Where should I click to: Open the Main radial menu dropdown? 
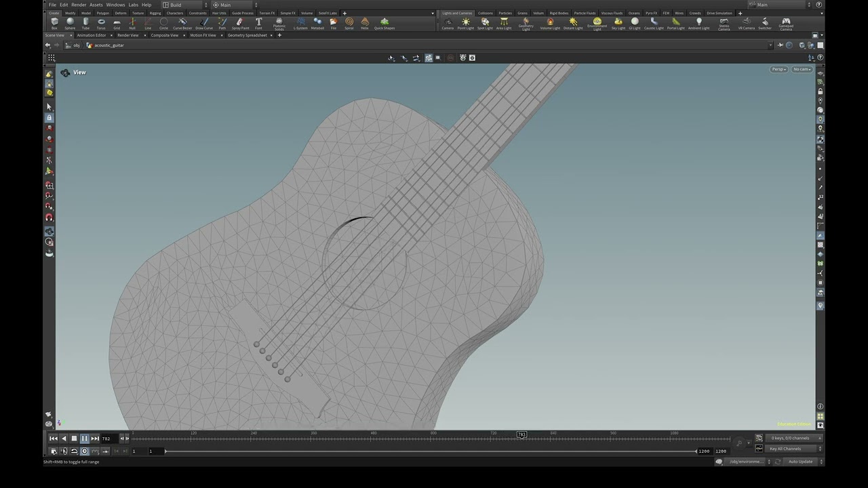(x=235, y=5)
